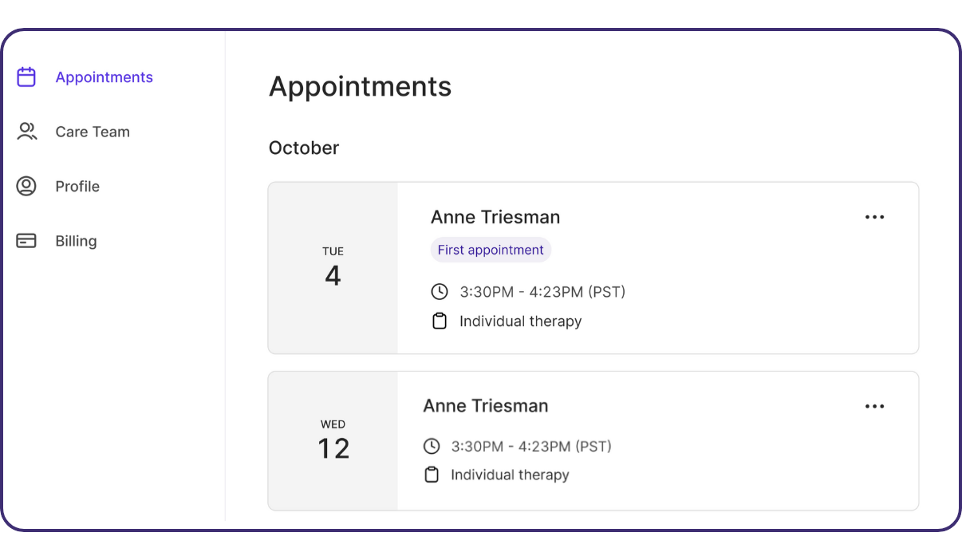962x560 pixels.
Task: Select the Appointments calendar icon
Action: point(26,77)
